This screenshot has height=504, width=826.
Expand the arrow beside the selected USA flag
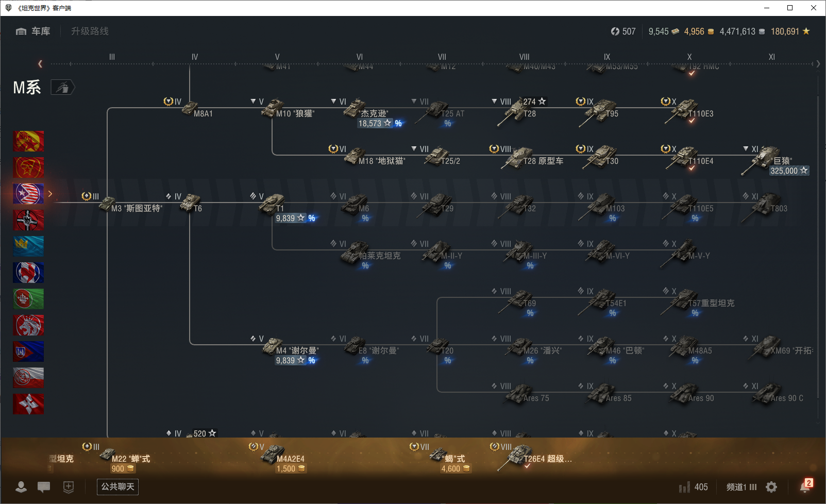(x=50, y=194)
